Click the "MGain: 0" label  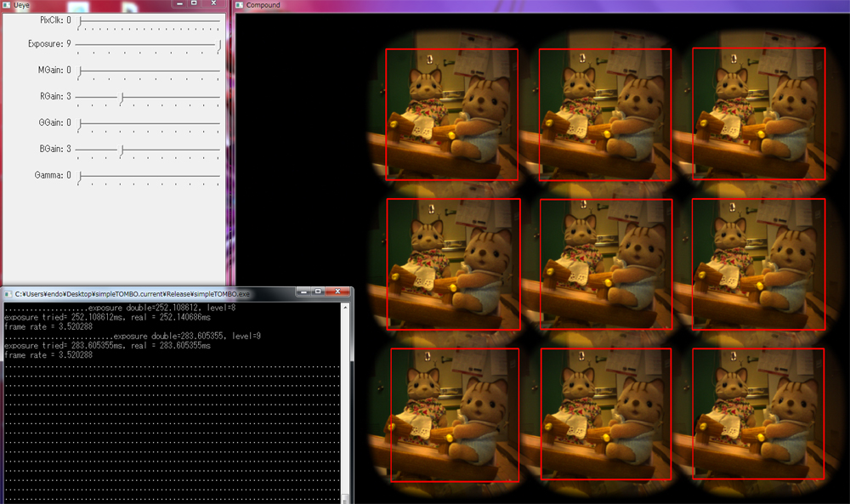point(54,70)
